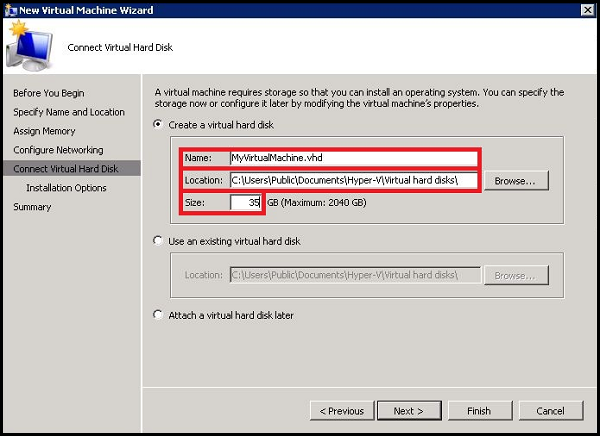Open Configure Networking step

pyautogui.click(x=58, y=150)
